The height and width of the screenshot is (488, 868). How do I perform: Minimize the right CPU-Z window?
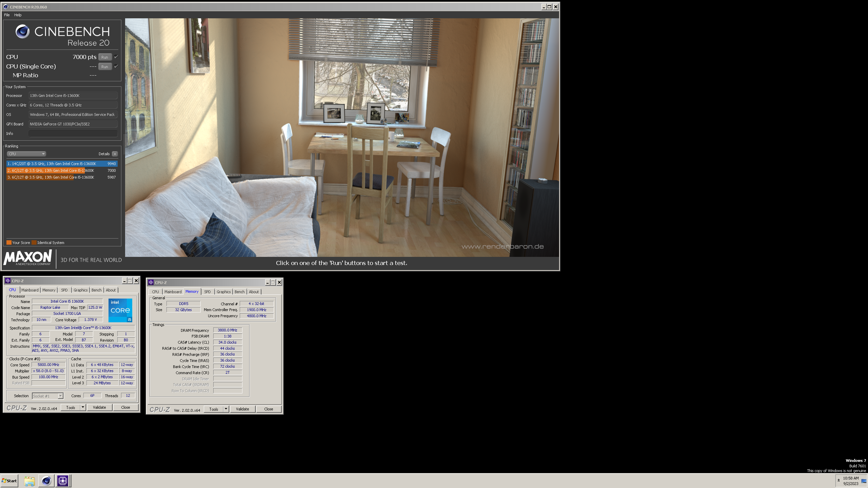click(268, 282)
